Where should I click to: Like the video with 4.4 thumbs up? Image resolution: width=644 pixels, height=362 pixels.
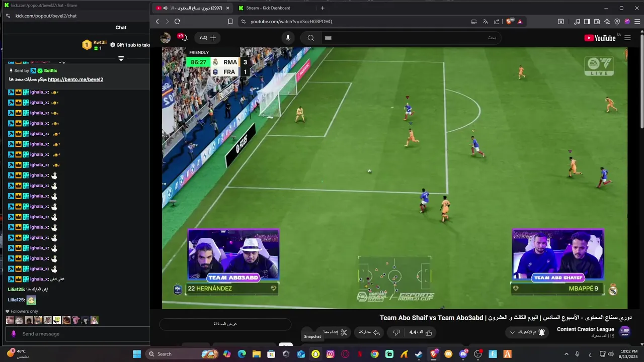click(x=421, y=332)
